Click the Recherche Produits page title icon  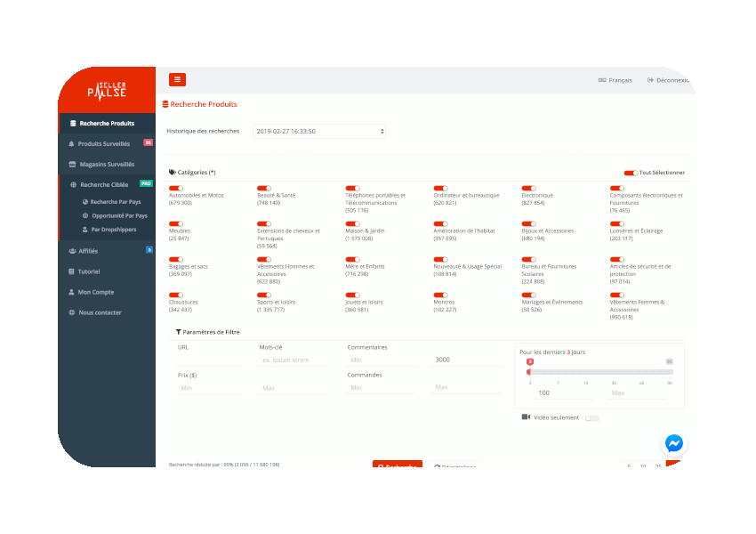(165, 104)
